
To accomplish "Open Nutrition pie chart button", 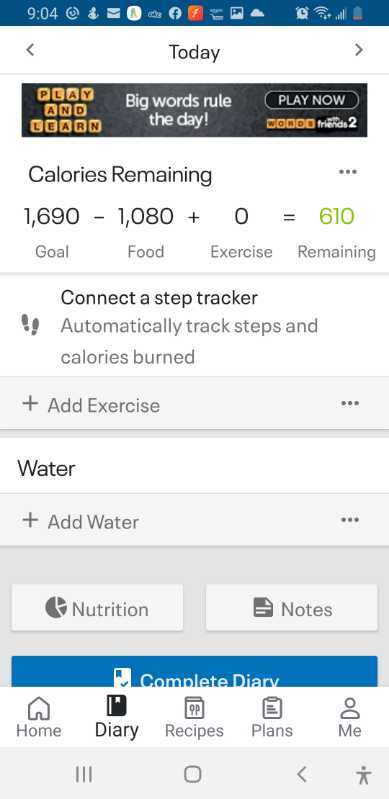I will tap(97, 608).
